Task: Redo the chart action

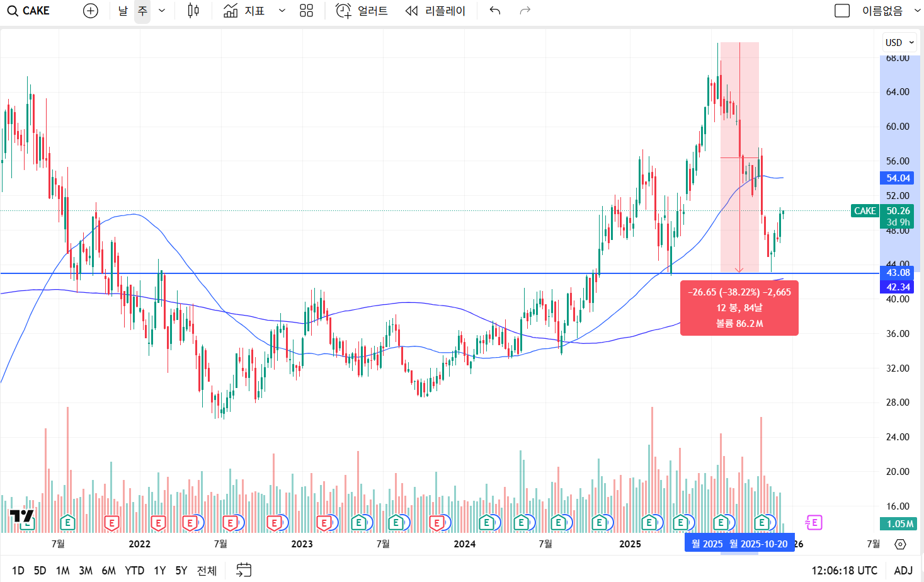Action: click(x=525, y=11)
